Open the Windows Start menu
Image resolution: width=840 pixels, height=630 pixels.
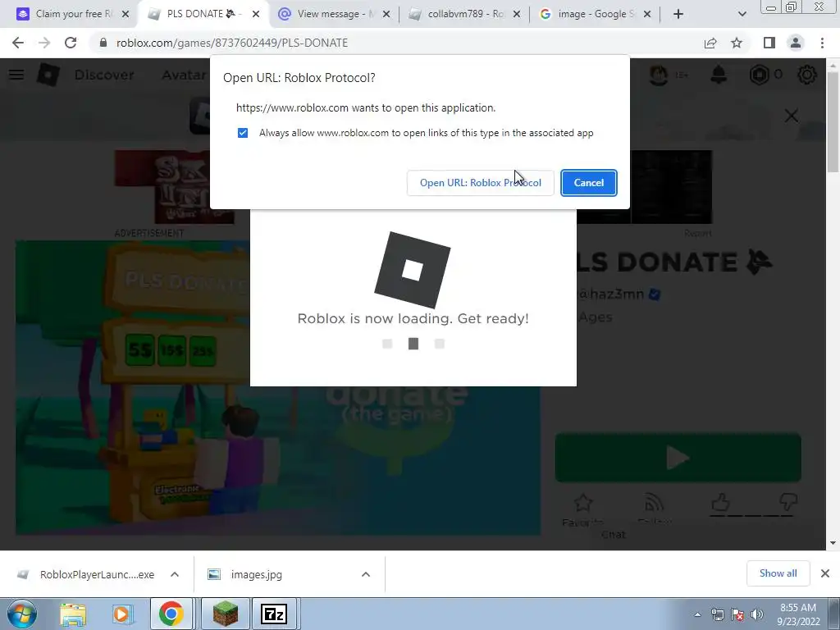pyautogui.click(x=21, y=614)
